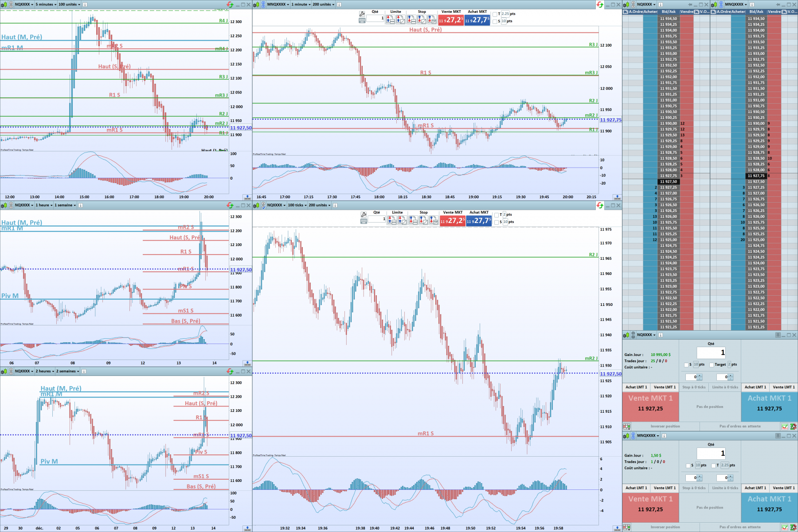Click large Qté field in NQXXXX order panel
The image size is (798, 532).
(711, 353)
